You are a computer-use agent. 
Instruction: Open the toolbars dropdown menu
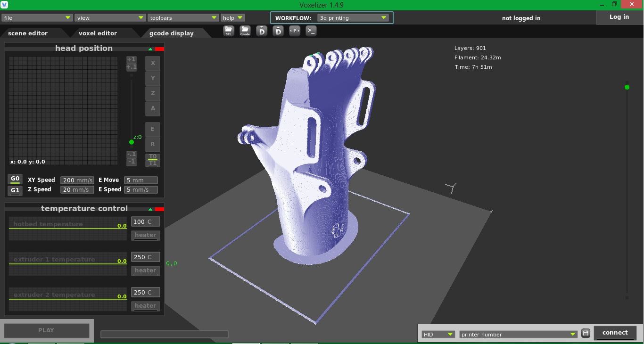click(183, 18)
